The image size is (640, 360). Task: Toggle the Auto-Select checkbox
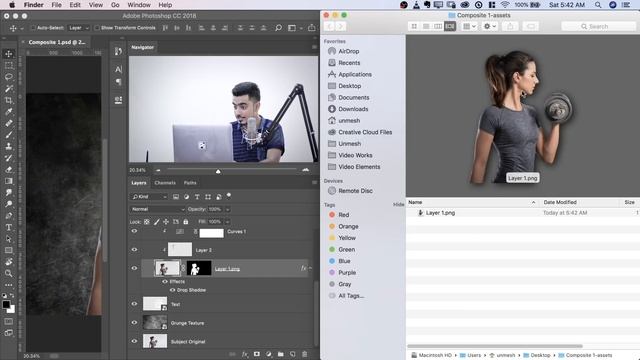[x=33, y=28]
